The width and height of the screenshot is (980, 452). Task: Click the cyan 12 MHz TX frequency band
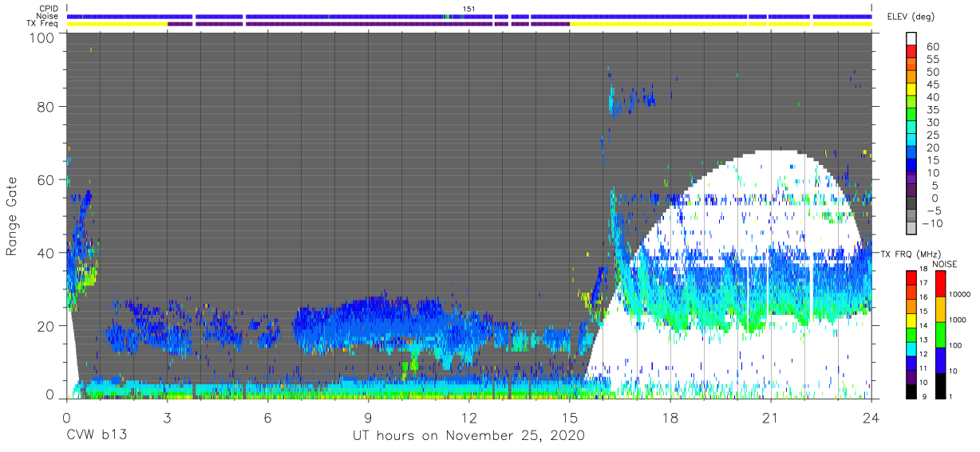(911, 348)
